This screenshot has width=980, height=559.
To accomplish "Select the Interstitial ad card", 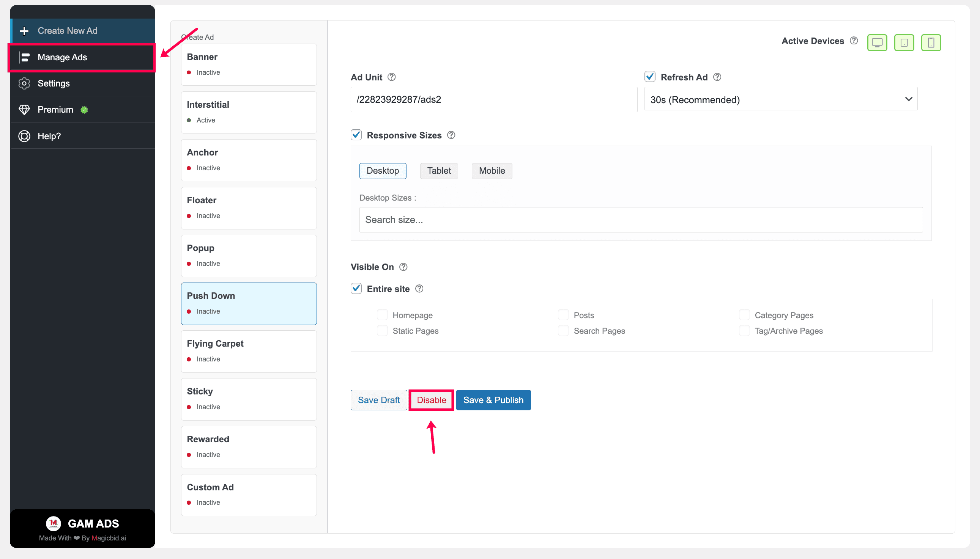I will point(249,112).
